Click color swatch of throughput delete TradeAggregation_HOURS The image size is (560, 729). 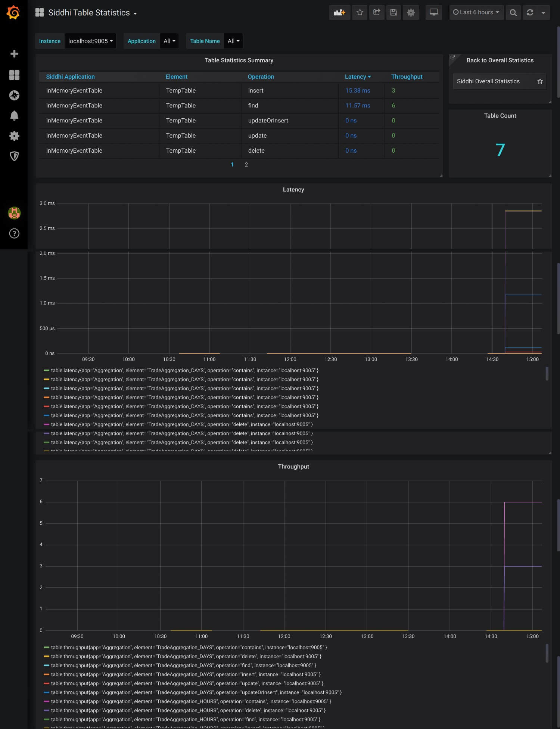tap(47, 710)
